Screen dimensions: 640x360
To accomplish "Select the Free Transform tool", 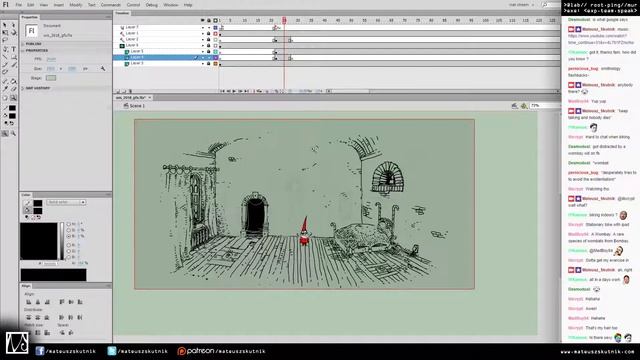I will [5, 33].
